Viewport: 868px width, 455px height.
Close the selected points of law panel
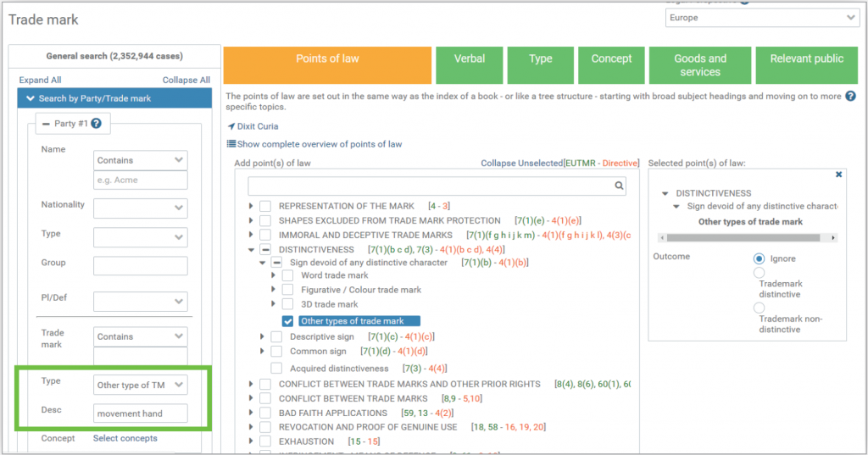(x=838, y=175)
